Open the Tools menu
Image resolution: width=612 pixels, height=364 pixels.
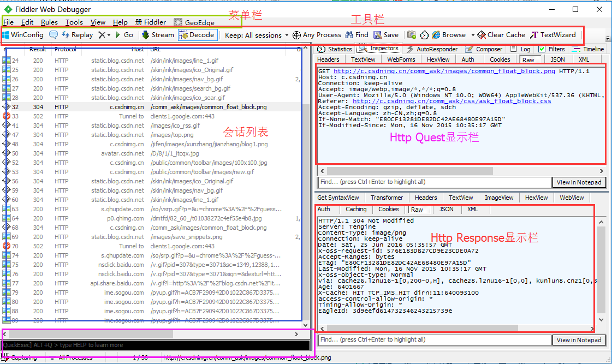[74, 22]
